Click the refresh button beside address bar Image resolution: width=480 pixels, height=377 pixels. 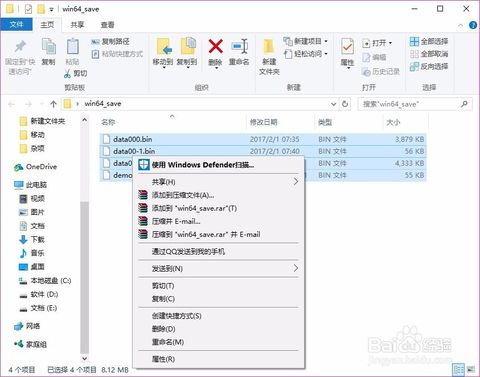[345, 104]
